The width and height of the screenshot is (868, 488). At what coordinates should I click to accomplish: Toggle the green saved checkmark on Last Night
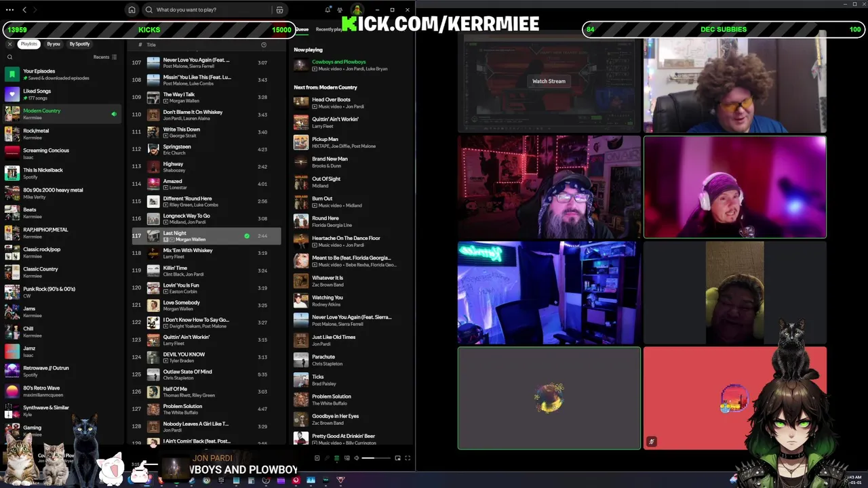(x=247, y=236)
